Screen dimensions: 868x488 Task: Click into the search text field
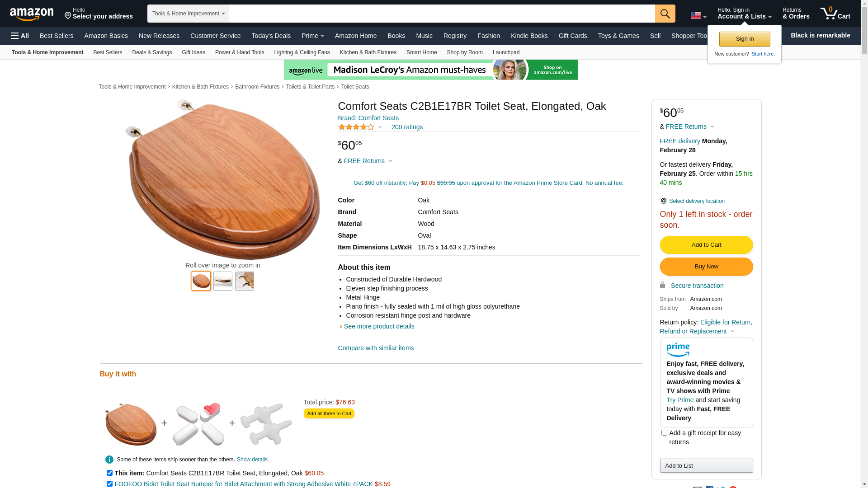tap(441, 14)
